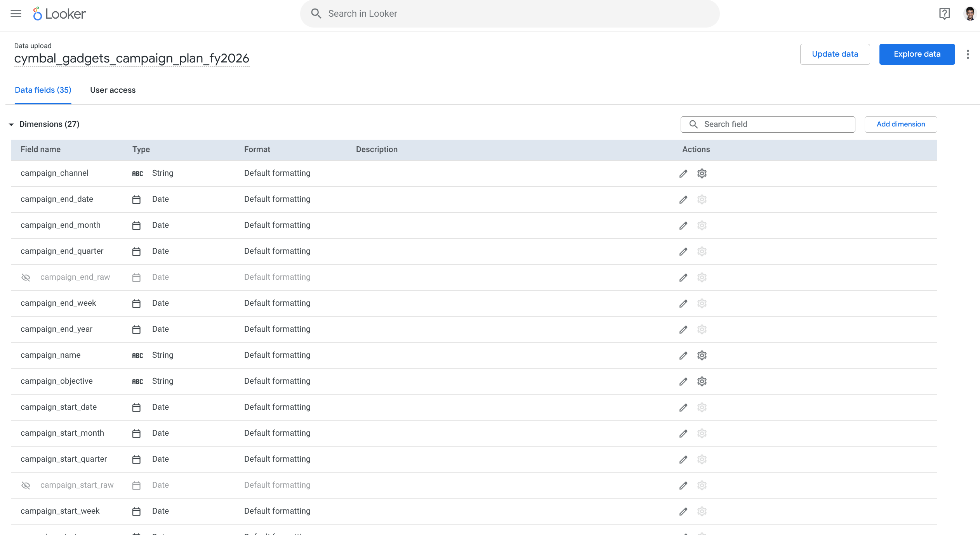The height and width of the screenshot is (535, 980).
Task: Open settings gear for campaign_name field
Action: click(x=702, y=355)
